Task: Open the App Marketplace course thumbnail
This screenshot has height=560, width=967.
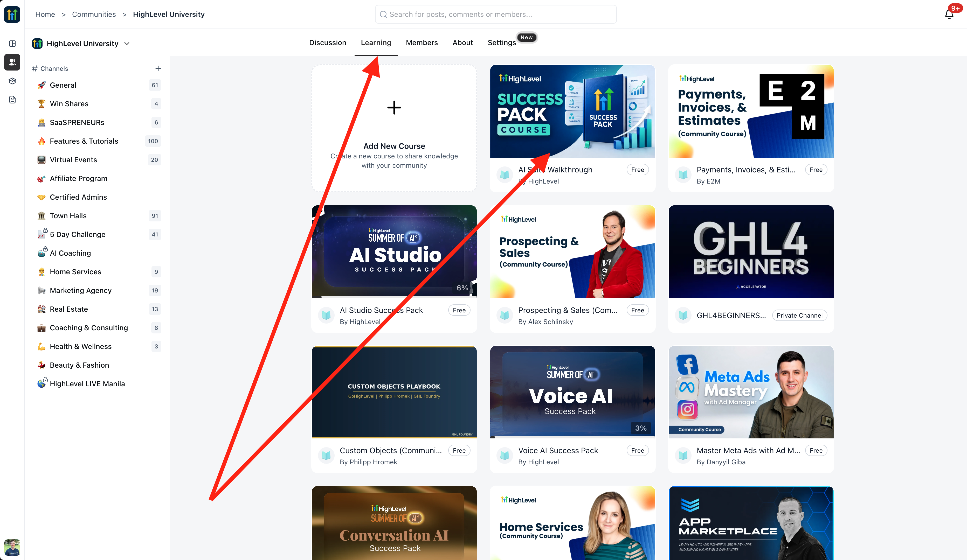Action: click(x=751, y=523)
